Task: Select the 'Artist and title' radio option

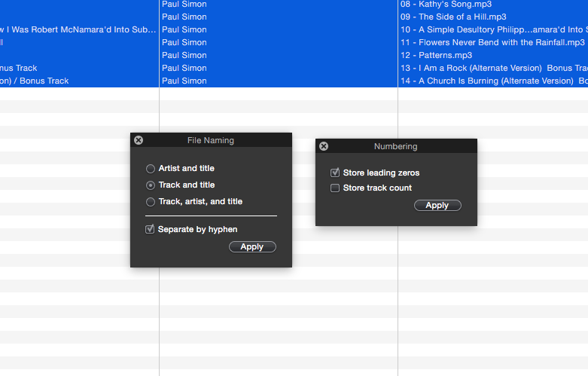Action: coord(151,169)
